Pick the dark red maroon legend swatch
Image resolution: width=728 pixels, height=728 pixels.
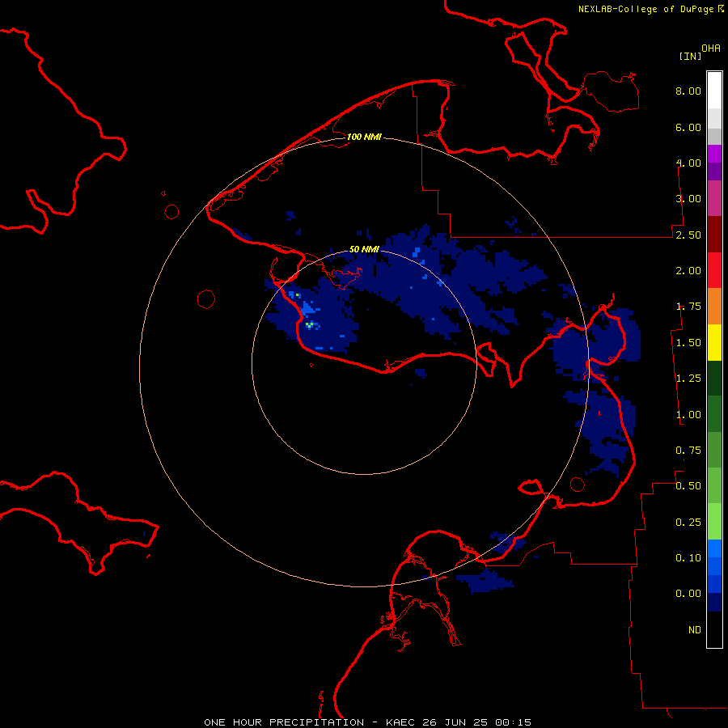click(x=714, y=235)
